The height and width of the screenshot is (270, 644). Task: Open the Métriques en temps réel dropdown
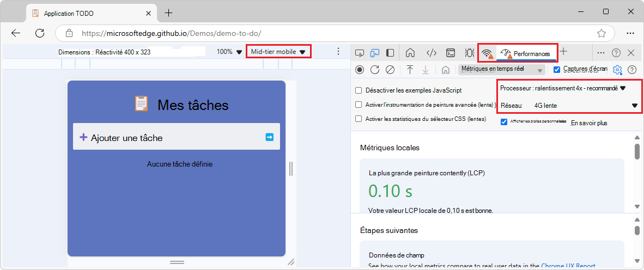coord(501,70)
